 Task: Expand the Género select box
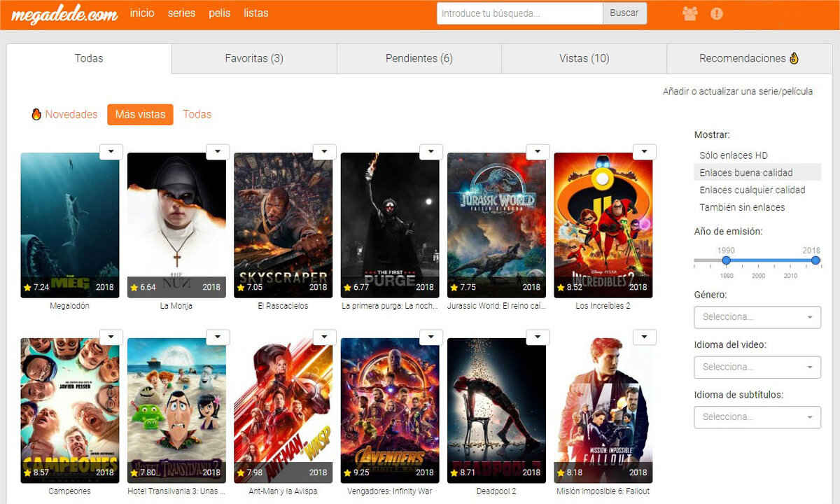click(x=757, y=317)
